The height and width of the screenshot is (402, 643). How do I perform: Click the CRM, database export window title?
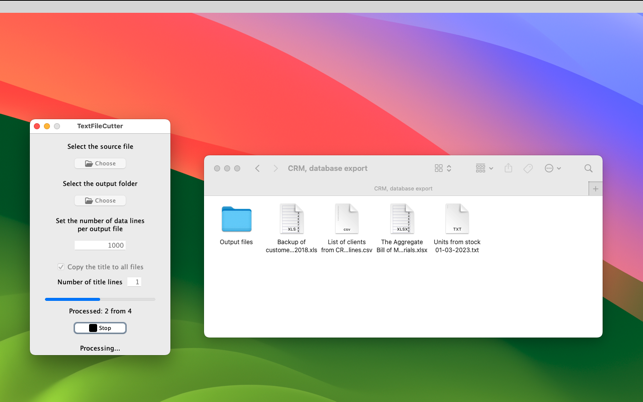tap(327, 168)
